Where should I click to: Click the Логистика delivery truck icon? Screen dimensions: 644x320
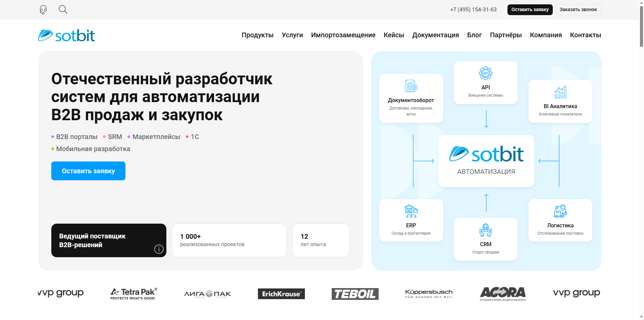point(560,211)
